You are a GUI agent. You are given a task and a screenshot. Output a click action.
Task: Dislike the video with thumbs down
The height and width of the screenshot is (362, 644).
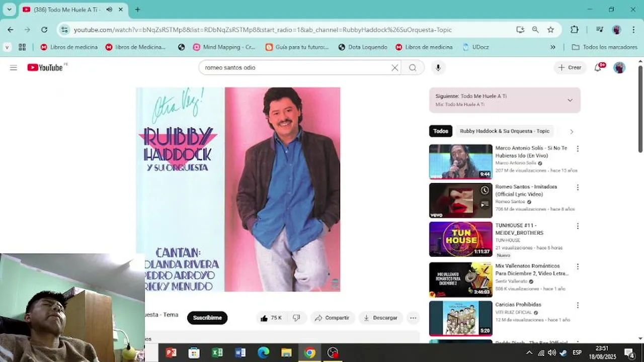pyautogui.click(x=296, y=318)
